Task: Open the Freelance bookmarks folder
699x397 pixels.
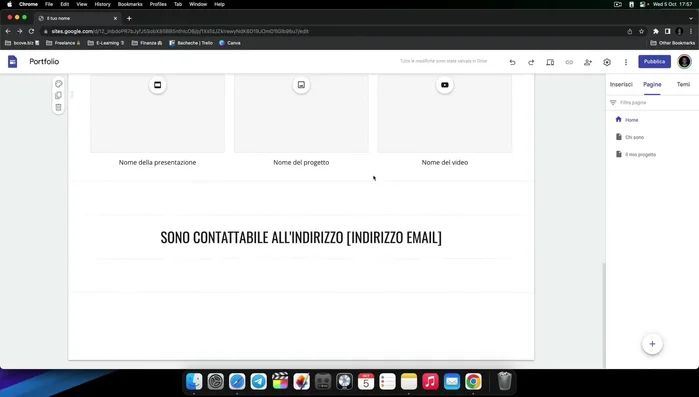Action: click(63, 43)
